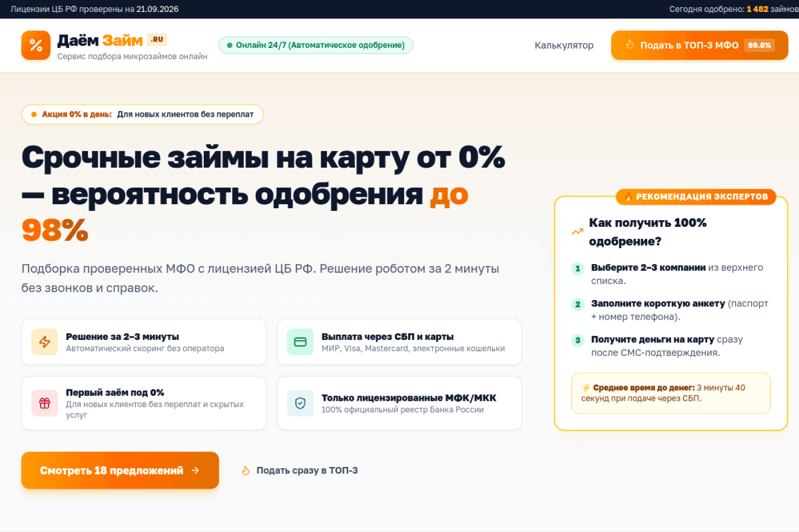Go to the Даём Займ homepage logo text
Screen dimensions: 799x532
[100, 40]
